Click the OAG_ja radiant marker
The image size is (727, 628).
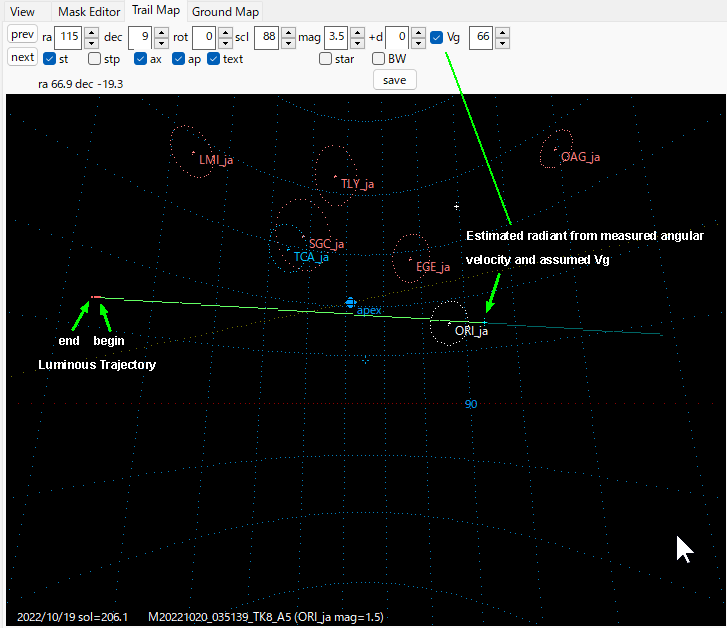[x=555, y=151]
